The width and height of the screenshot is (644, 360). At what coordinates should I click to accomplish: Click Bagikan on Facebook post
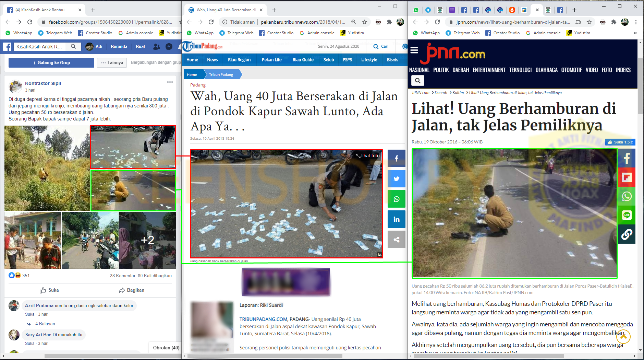132,290
